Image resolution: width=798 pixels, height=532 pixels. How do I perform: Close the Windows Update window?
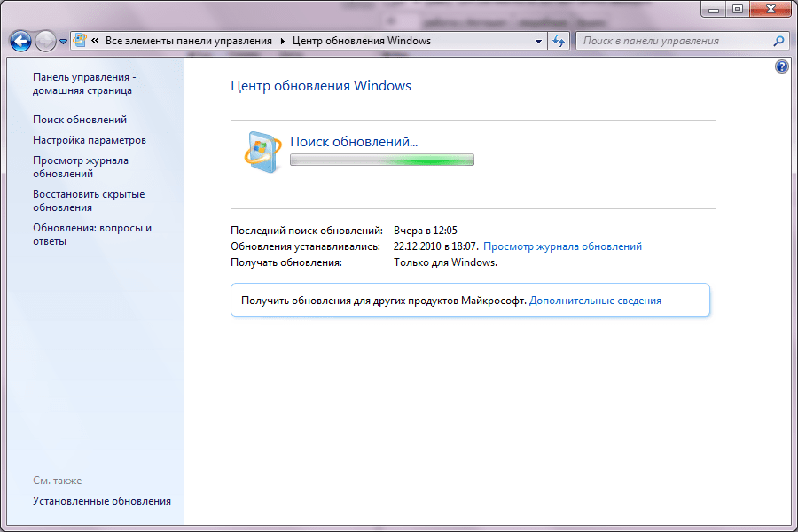click(x=771, y=9)
